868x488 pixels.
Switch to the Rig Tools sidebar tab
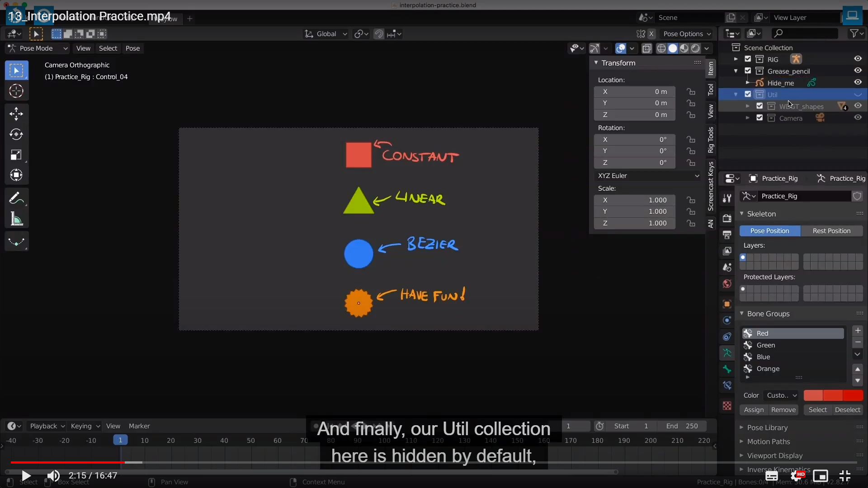click(x=711, y=140)
